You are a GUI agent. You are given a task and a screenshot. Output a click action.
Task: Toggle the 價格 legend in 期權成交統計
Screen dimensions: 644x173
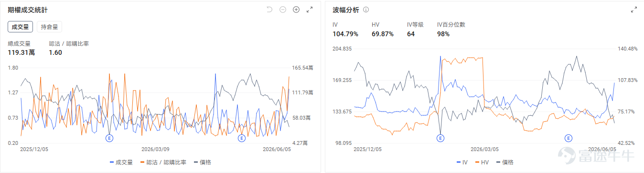(x=202, y=163)
